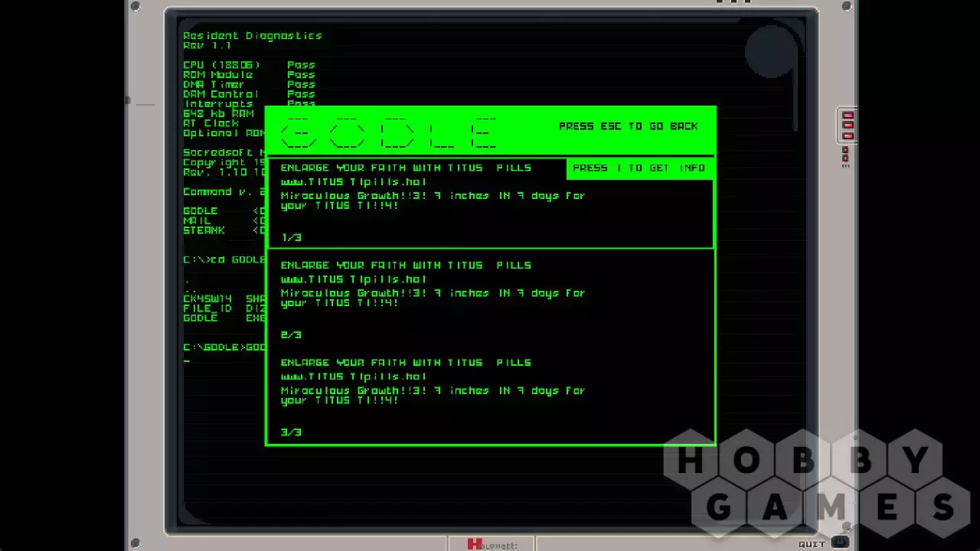Click the red H brand logo below screen
The image size is (980, 551).
click(x=475, y=544)
